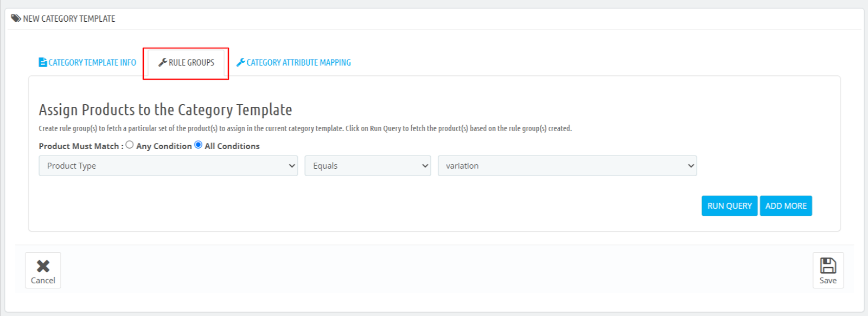Select the Rule Groups tab label

(x=192, y=63)
